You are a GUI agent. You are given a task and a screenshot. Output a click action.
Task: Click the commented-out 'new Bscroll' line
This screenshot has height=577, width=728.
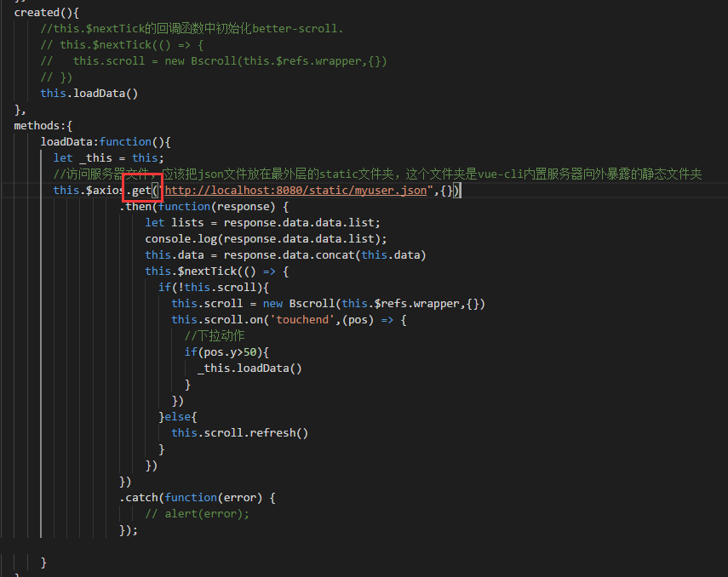click(214, 61)
